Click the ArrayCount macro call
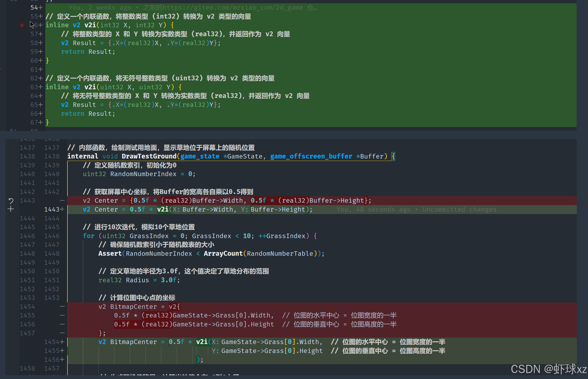 coord(223,253)
